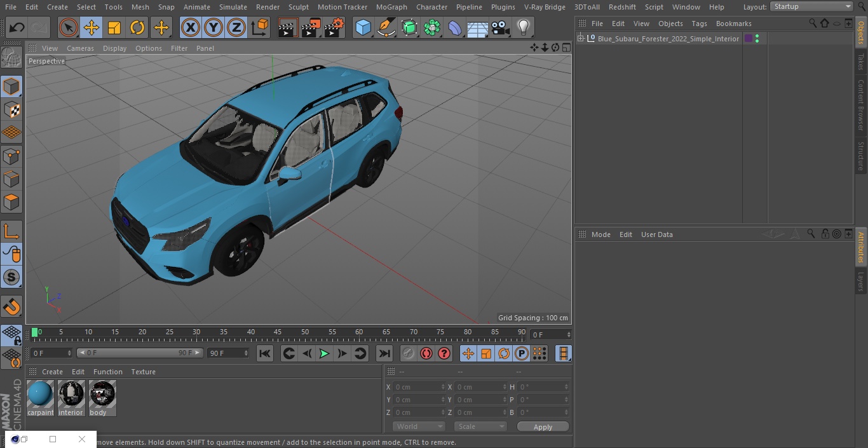Activate the Rotate tool

137,27
